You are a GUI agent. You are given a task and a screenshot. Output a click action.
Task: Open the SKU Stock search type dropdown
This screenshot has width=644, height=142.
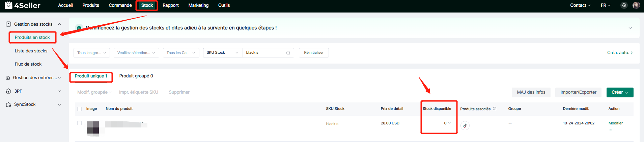pyautogui.click(x=222, y=53)
